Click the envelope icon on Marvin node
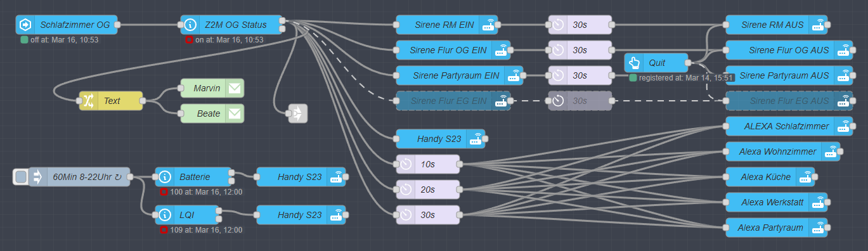 point(235,88)
